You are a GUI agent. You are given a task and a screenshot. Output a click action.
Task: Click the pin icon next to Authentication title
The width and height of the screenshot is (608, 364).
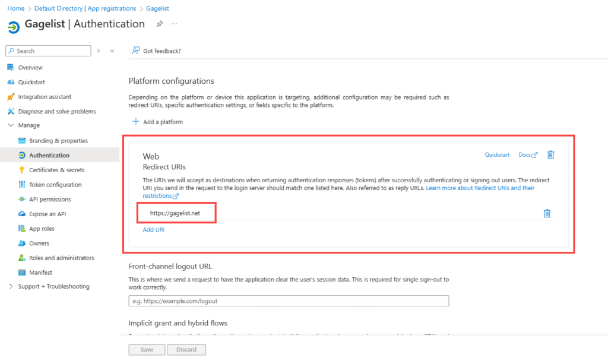click(x=159, y=24)
